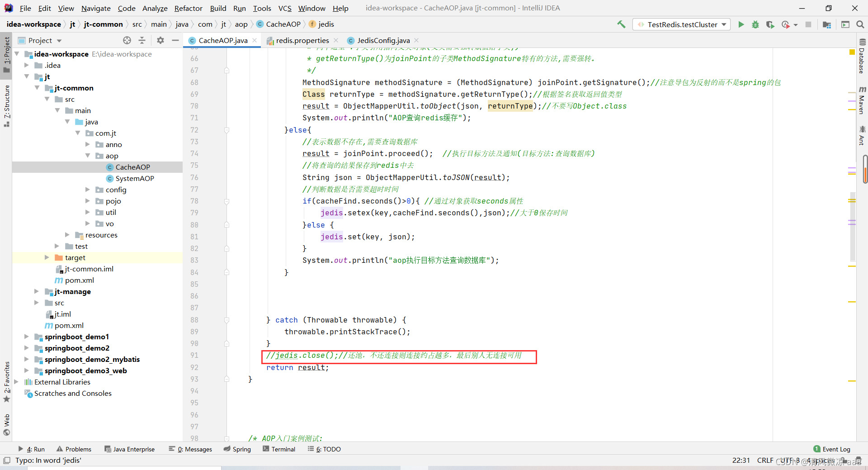Toggle code fold at line 67

click(x=227, y=71)
